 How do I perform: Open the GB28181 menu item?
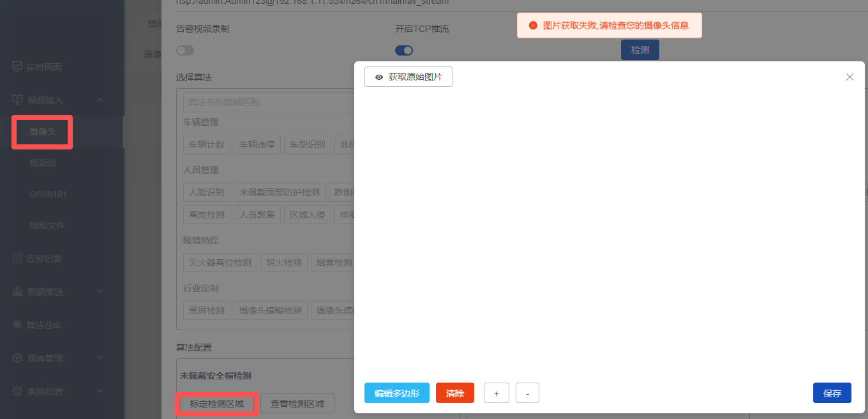pyautogui.click(x=48, y=194)
